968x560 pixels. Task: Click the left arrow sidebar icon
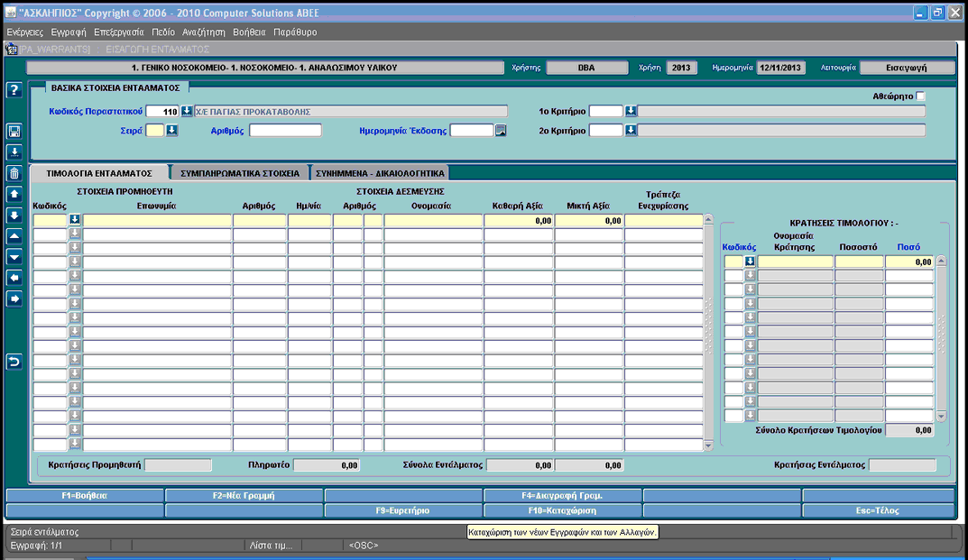[x=14, y=279]
